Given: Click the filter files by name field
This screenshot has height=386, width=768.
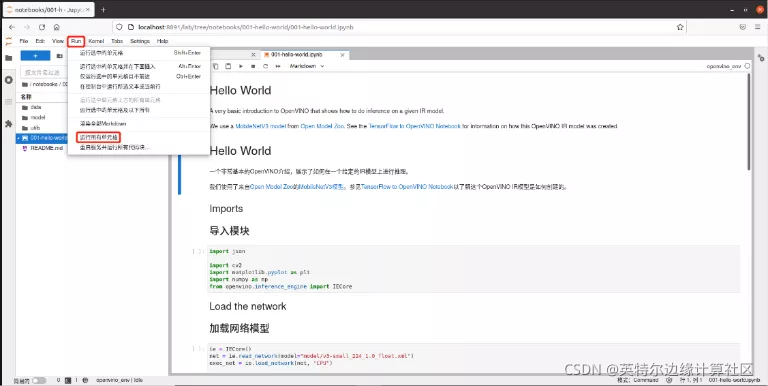Looking at the screenshot, I should (44, 72).
